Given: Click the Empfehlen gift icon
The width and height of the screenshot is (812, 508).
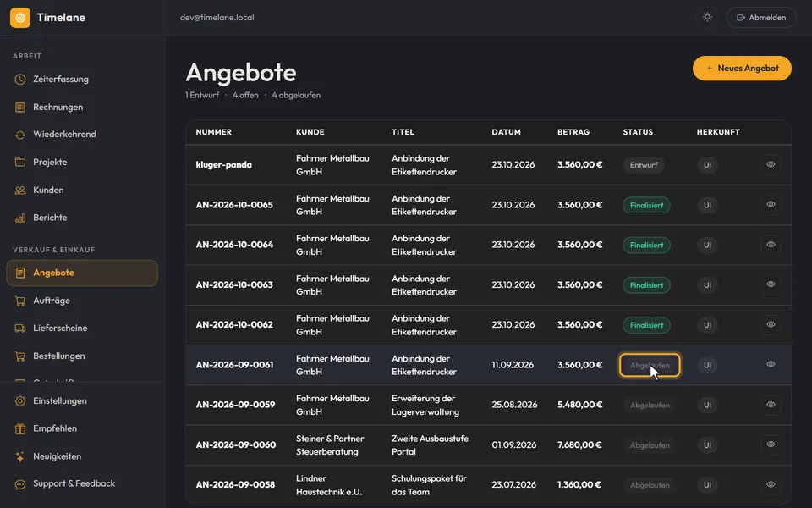Looking at the screenshot, I should pos(20,428).
